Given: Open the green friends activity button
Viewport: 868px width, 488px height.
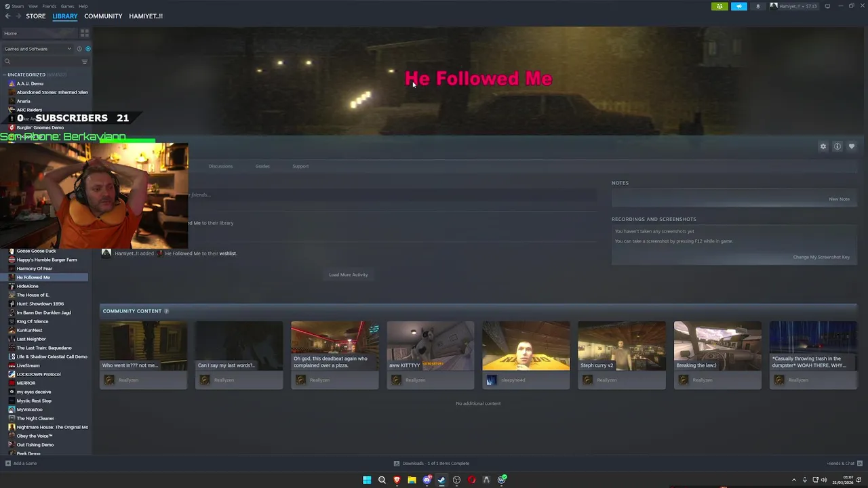Looking at the screenshot, I should click(x=719, y=6).
